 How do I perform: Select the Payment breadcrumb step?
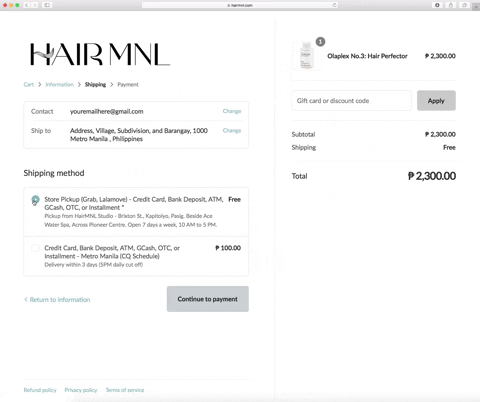pyautogui.click(x=128, y=84)
